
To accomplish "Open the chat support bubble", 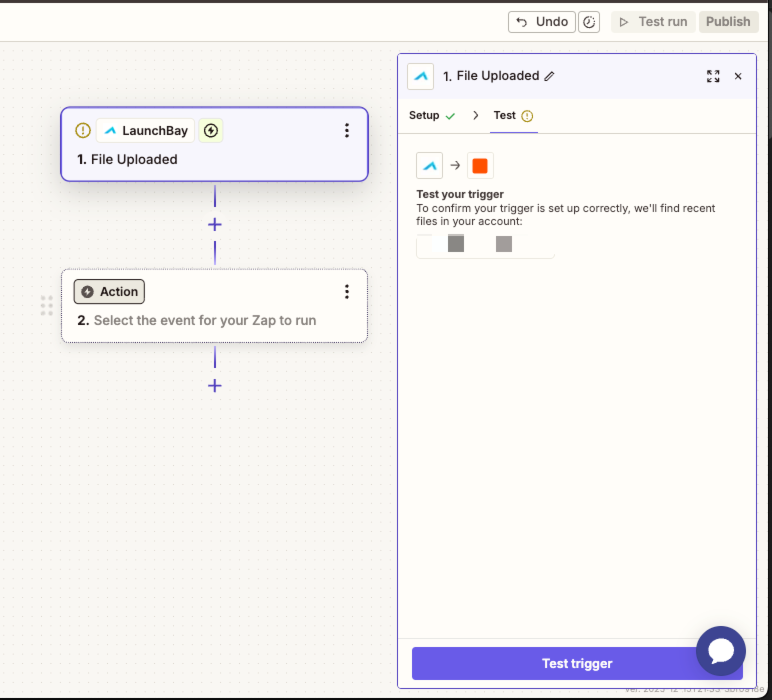I will tap(720, 651).
